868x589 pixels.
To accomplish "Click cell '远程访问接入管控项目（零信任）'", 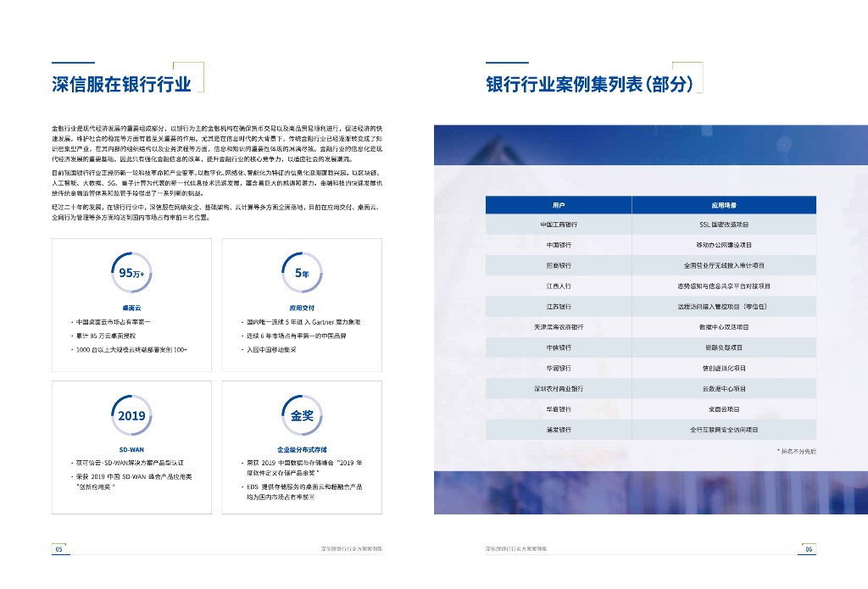I will point(722,307).
